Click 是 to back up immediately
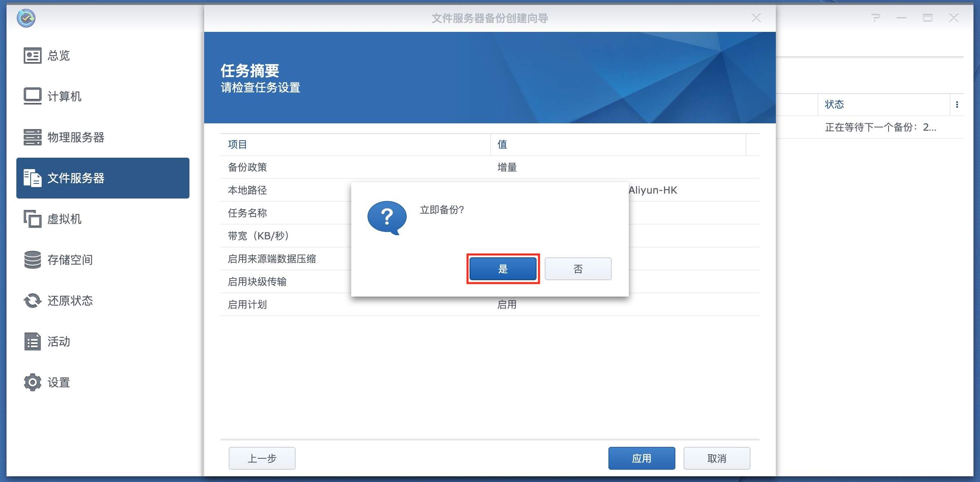 (x=503, y=269)
